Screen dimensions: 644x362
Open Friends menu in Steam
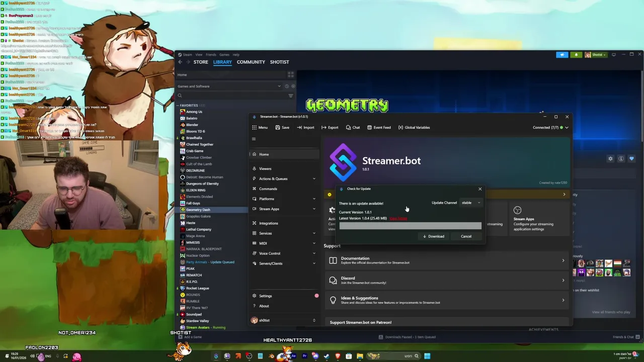(211, 54)
